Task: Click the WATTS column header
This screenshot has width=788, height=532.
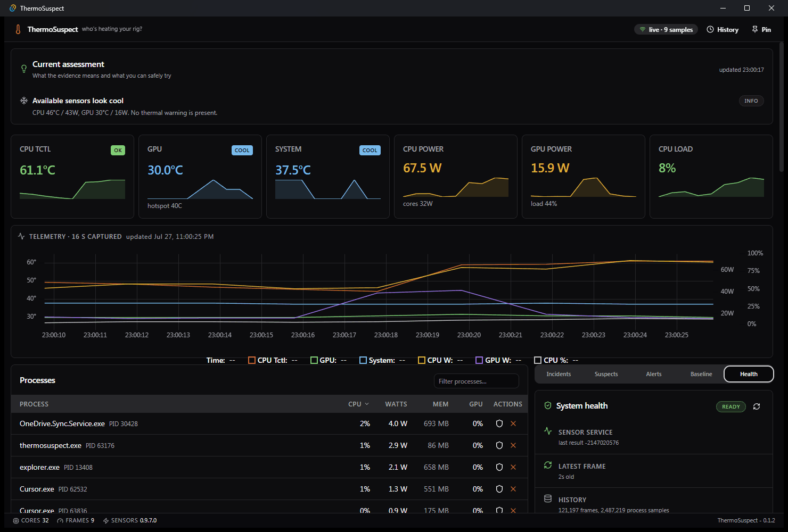Action: (x=396, y=404)
